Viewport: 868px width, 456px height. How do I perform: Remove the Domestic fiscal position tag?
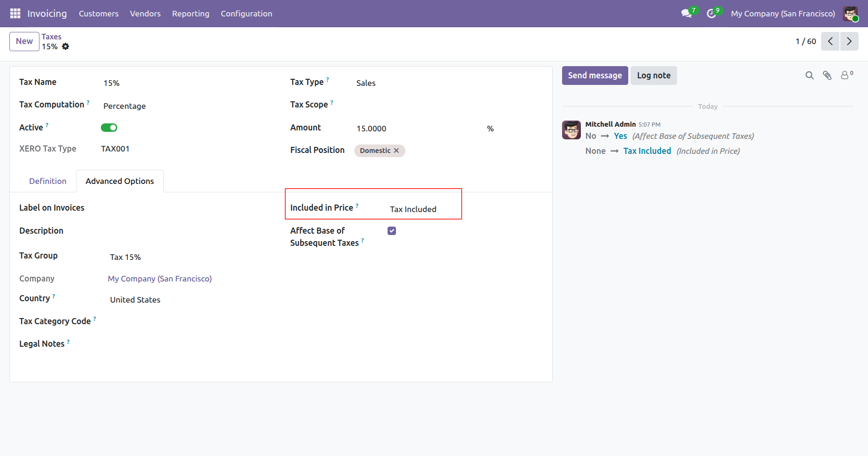[396, 151]
